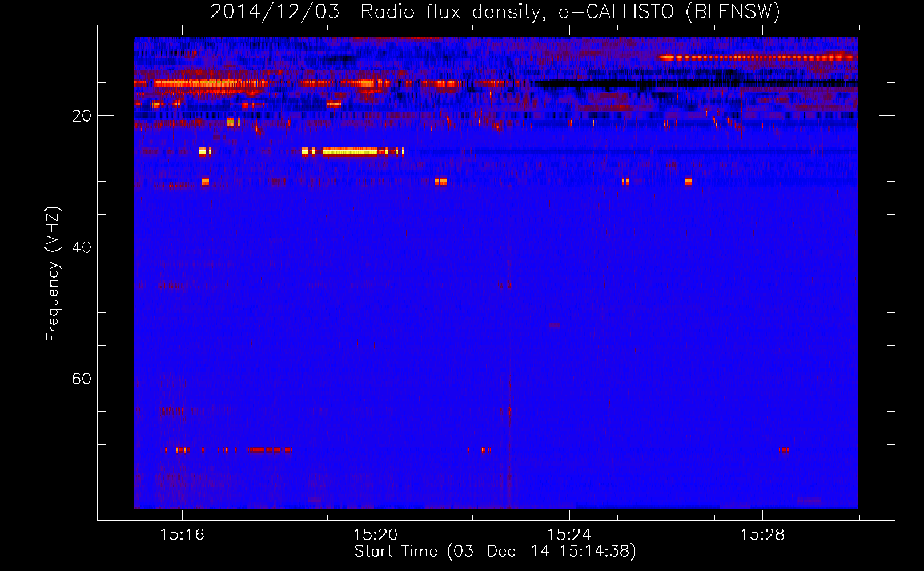Click the plot title mentioning e-CALLISTO (BLENSW)
The image size is (924, 571).
[x=495, y=11]
